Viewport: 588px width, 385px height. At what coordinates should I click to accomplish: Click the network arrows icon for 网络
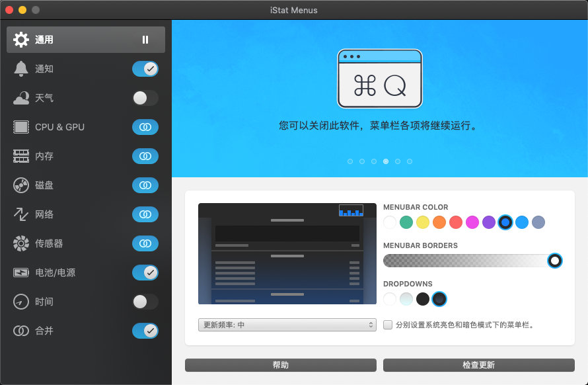(x=21, y=214)
